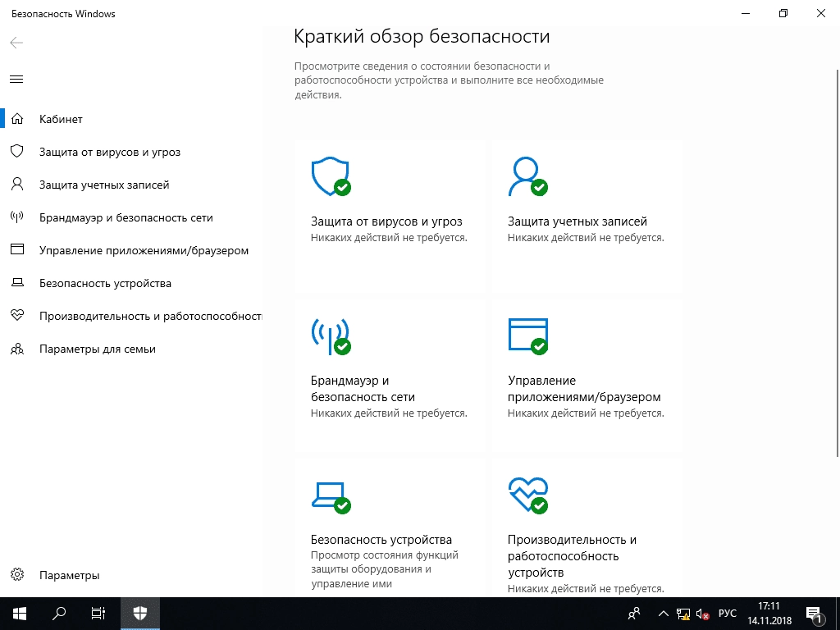Open Task View on the taskbar

(x=98, y=614)
